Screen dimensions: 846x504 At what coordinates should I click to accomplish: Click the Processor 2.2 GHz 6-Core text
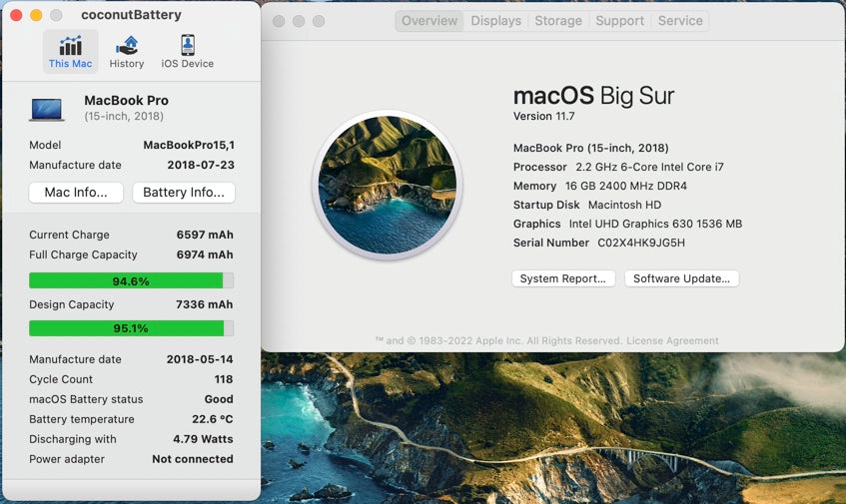coord(618,167)
